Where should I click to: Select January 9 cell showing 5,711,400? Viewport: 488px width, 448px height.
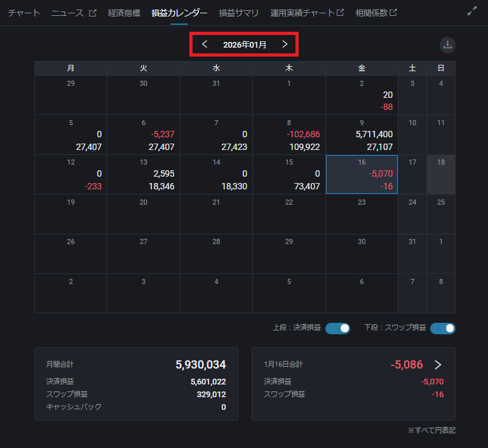pos(362,135)
